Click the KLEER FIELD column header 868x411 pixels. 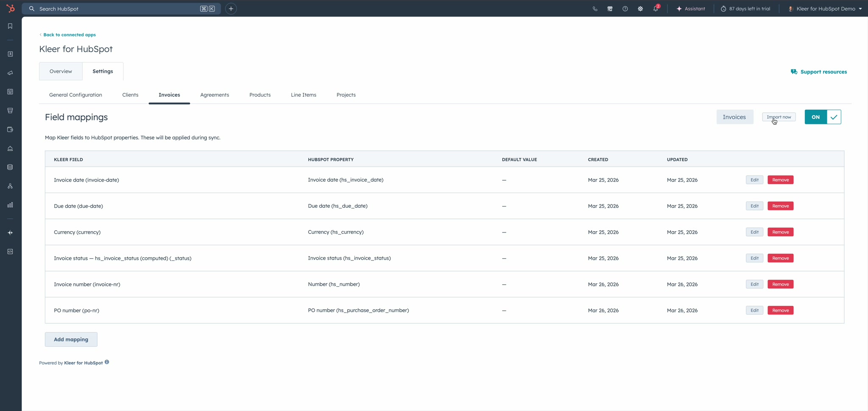68,159
